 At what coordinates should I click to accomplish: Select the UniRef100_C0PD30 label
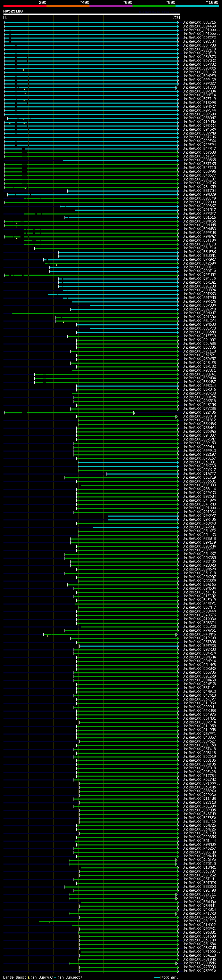point(199,305)
